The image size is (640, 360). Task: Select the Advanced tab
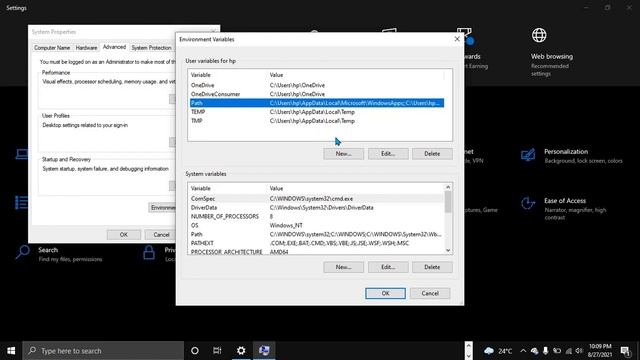tap(114, 47)
